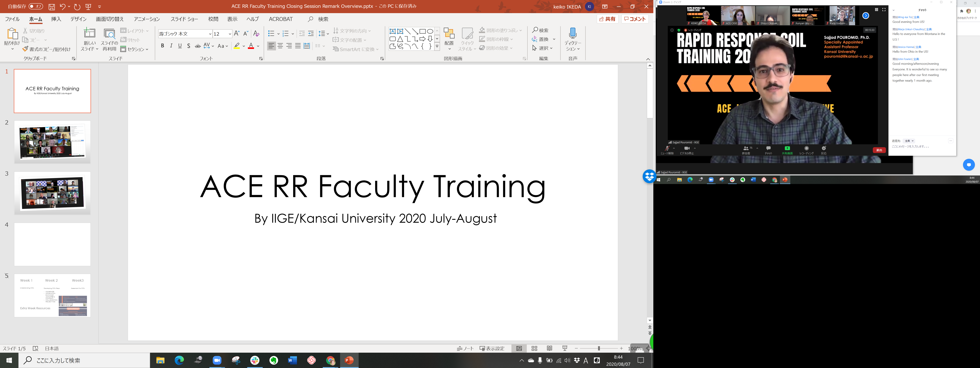
Task: Clear all formatting with the eraser A icon
Action: click(256, 34)
